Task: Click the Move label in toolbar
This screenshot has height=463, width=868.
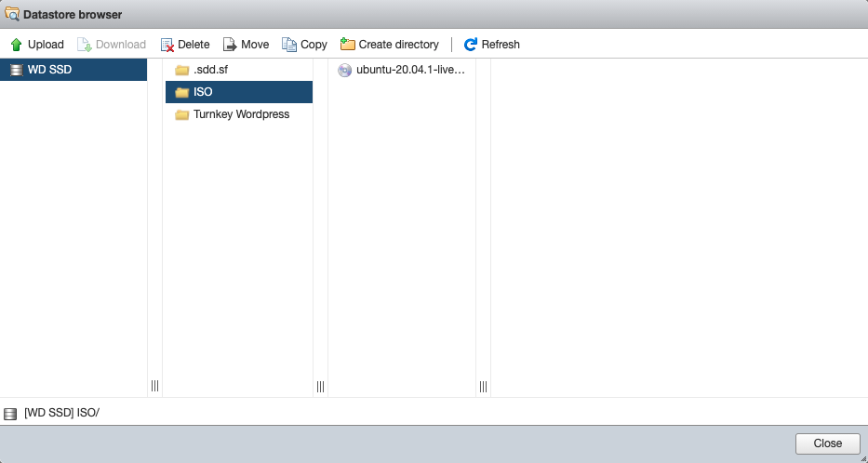Action: pos(255,45)
